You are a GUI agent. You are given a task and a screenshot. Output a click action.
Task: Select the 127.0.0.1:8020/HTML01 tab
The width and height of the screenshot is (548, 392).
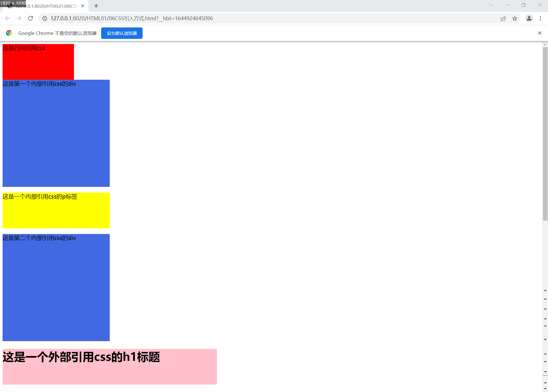click(x=46, y=6)
